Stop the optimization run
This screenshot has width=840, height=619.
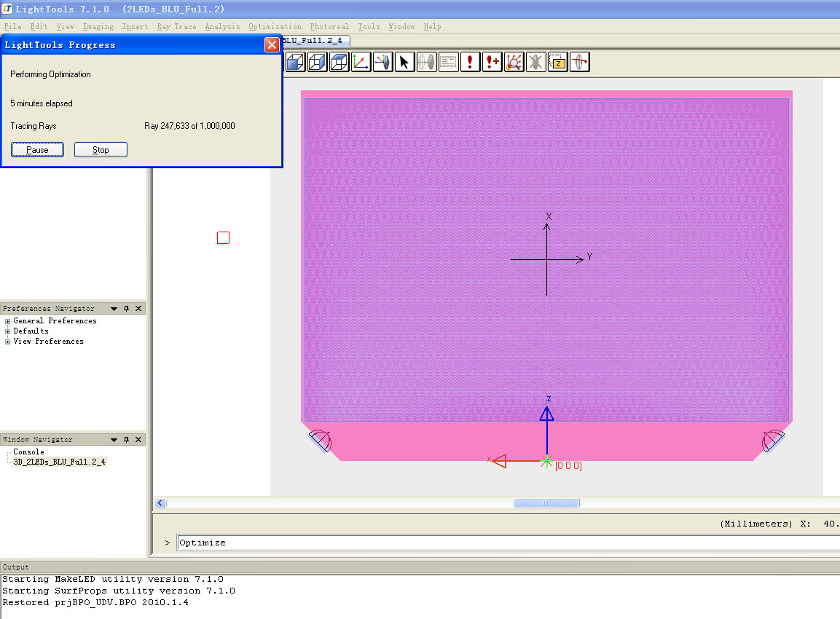click(x=101, y=150)
